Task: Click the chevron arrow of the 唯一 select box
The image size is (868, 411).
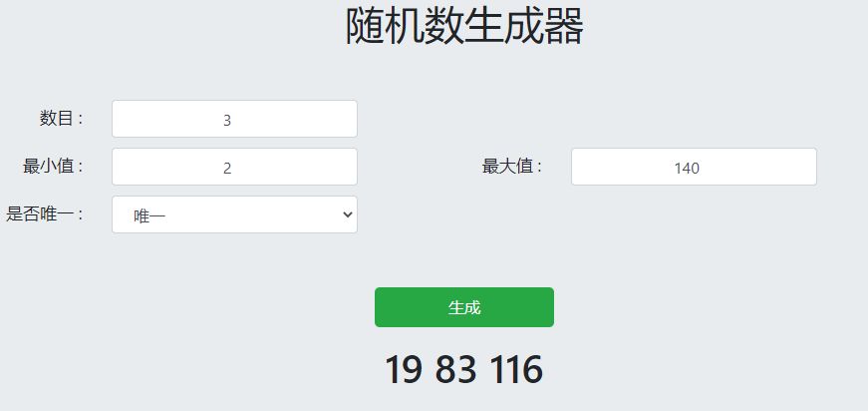Action: [346, 214]
